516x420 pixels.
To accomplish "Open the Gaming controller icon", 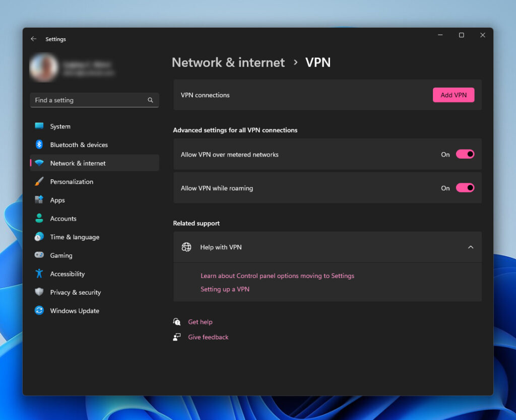I will click(x=39, y=255).
